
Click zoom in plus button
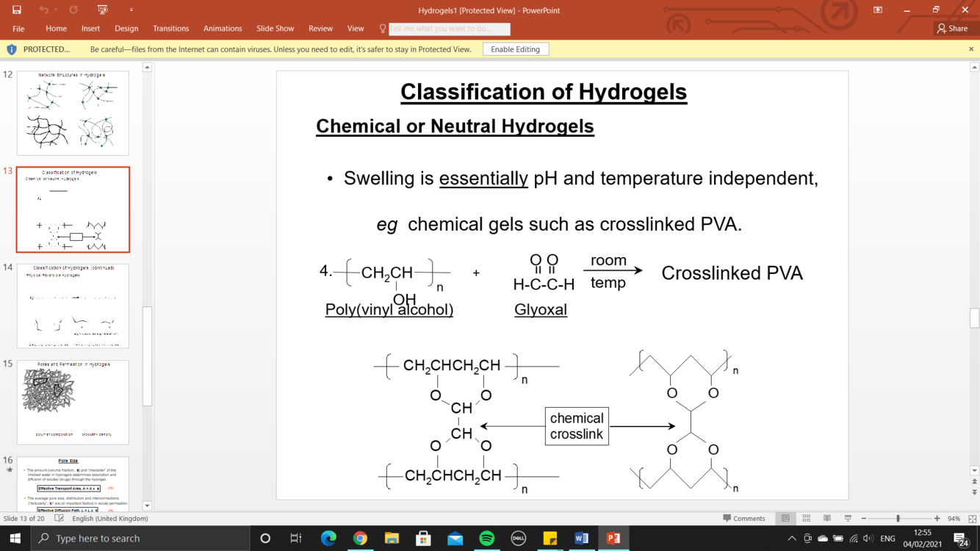click(x=937, y=519)
